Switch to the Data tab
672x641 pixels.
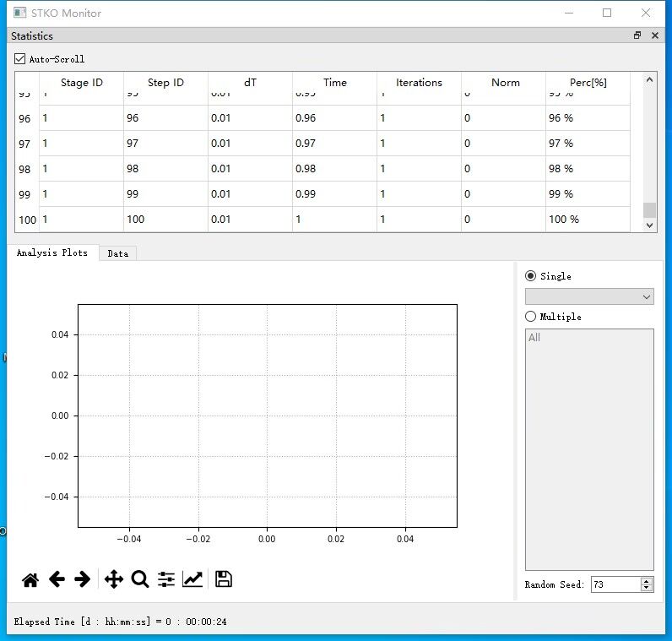[118, 253]
